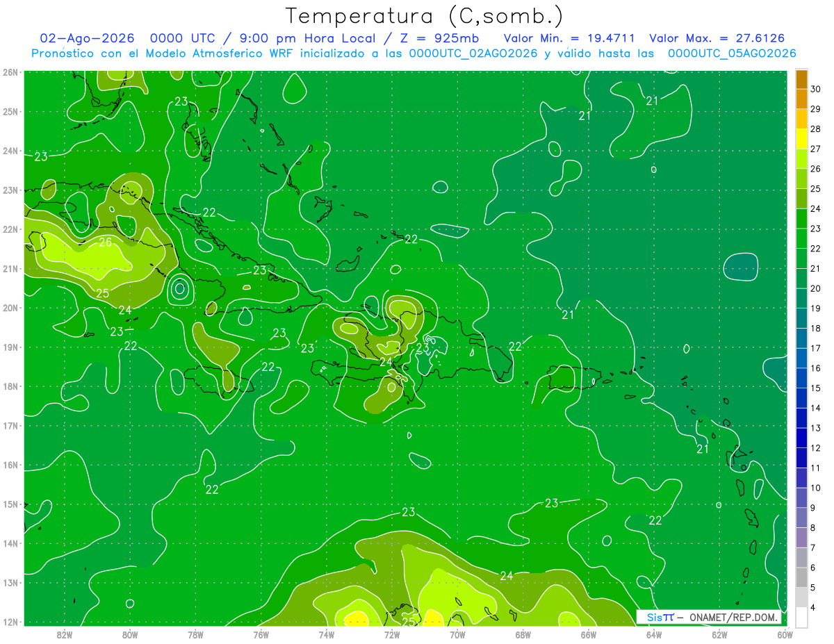The height and width of the screenshot is (644, 834).
Task: Click the 13N latitude axis label
Action: (x=10, y=583)
